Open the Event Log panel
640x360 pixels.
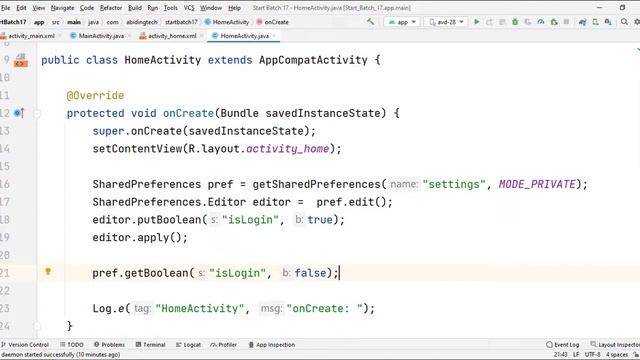point(562,345)
